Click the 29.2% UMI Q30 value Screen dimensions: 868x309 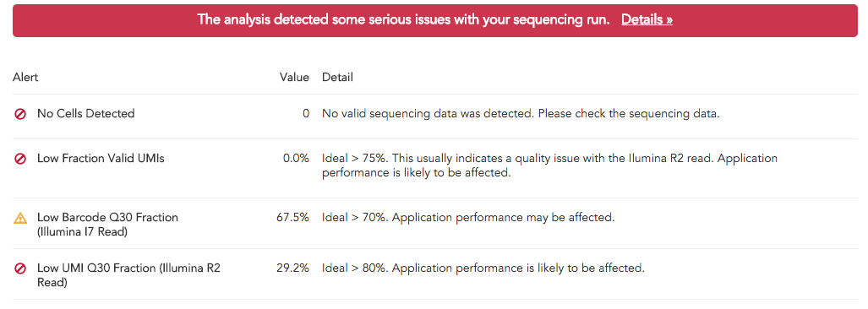pyautogui.click(x=292, y=268)
